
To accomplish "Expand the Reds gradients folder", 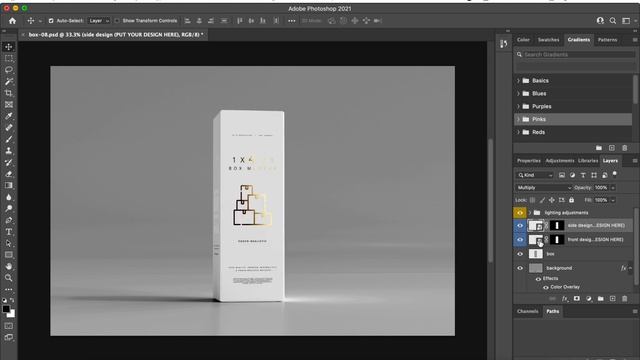I will click(518, 132).
